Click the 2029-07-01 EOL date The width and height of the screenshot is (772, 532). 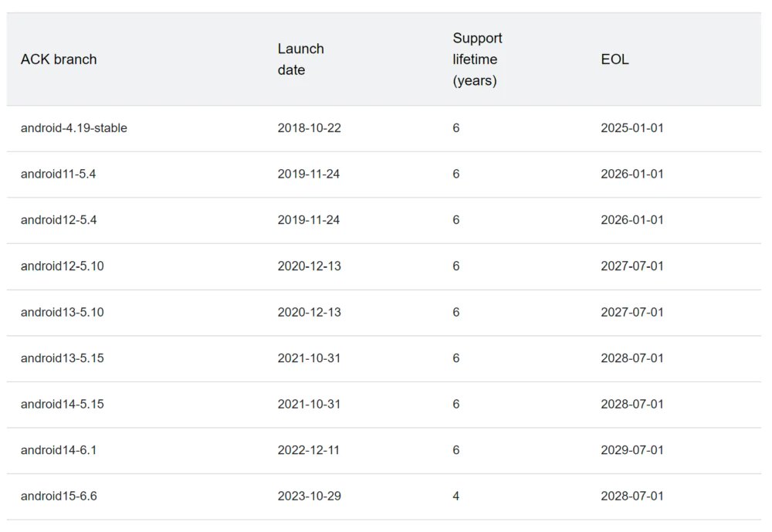tap(632, 450)
